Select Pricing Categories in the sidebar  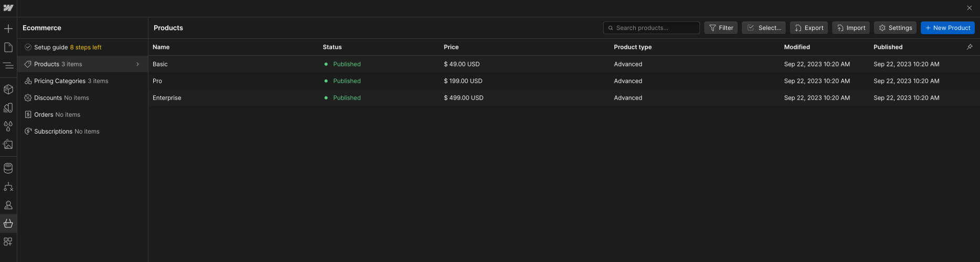tap(82, 81)
